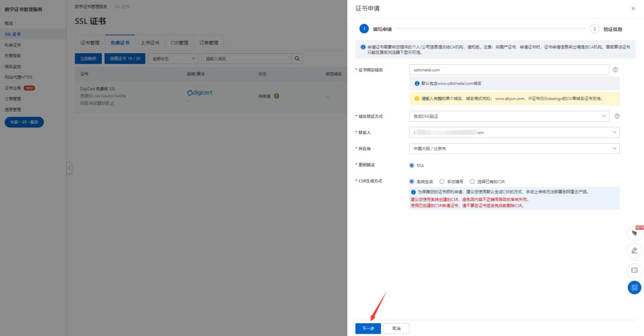Click the help icon beside 域名验证方式 dropdown
This screenshot has width=644, height=336.
(x=617, y=116)
